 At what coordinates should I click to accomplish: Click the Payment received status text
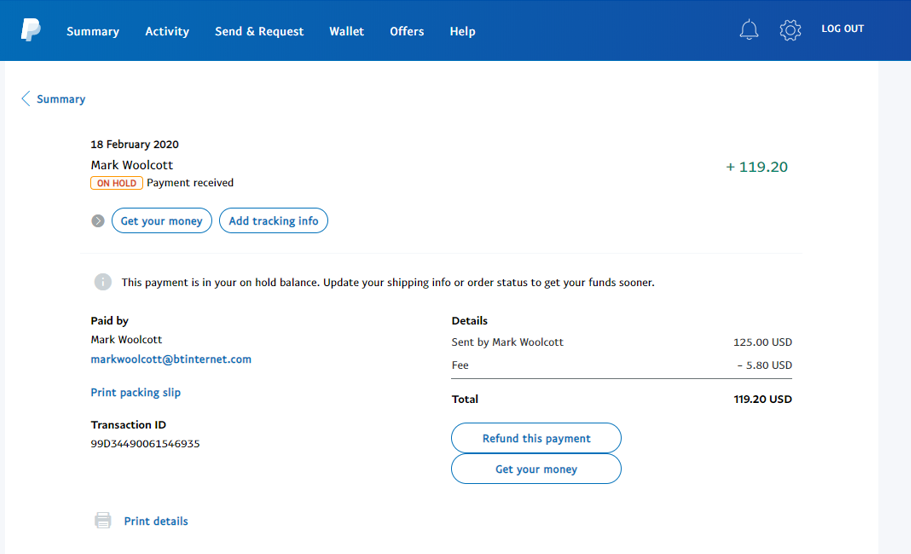click(x=190, y=183)
